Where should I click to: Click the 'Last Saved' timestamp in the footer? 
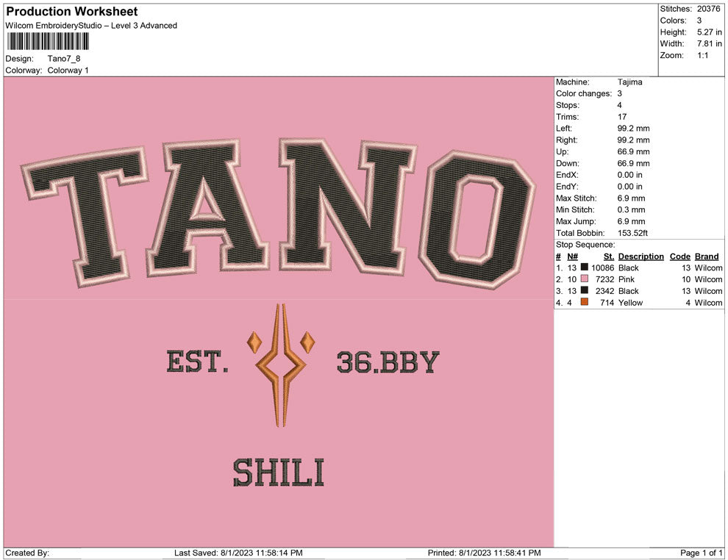pos(239,553)
